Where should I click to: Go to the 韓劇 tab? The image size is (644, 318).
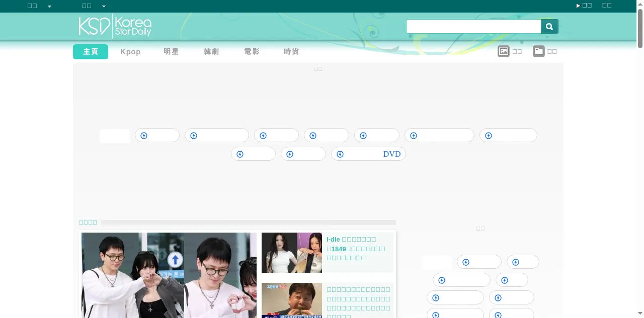211,52
